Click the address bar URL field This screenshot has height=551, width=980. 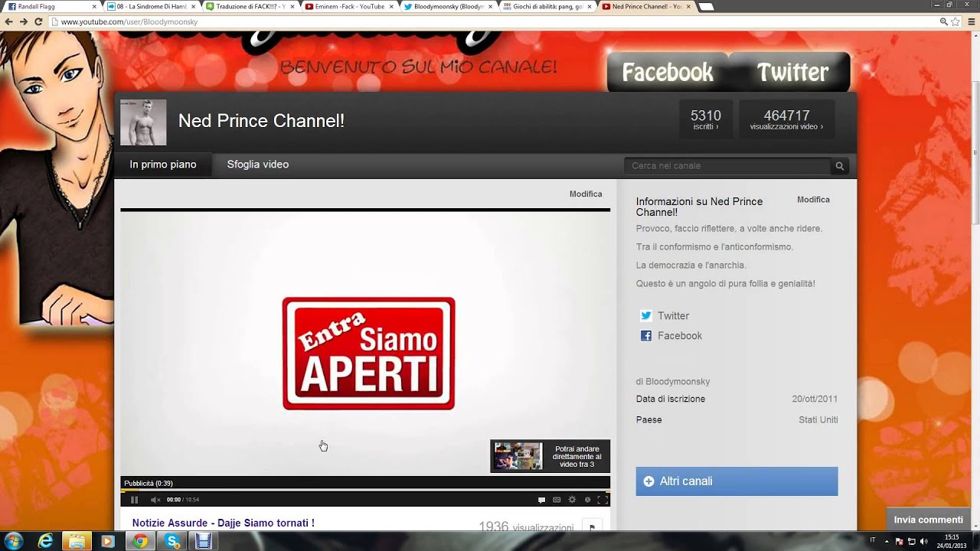(x=490, y=21)
